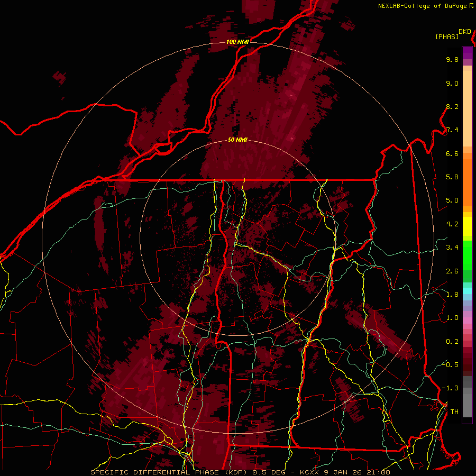The height and width of the screenshot is (476, 476).
Task: Click the 6.6 legend value
Action: (x=452, y=153)
